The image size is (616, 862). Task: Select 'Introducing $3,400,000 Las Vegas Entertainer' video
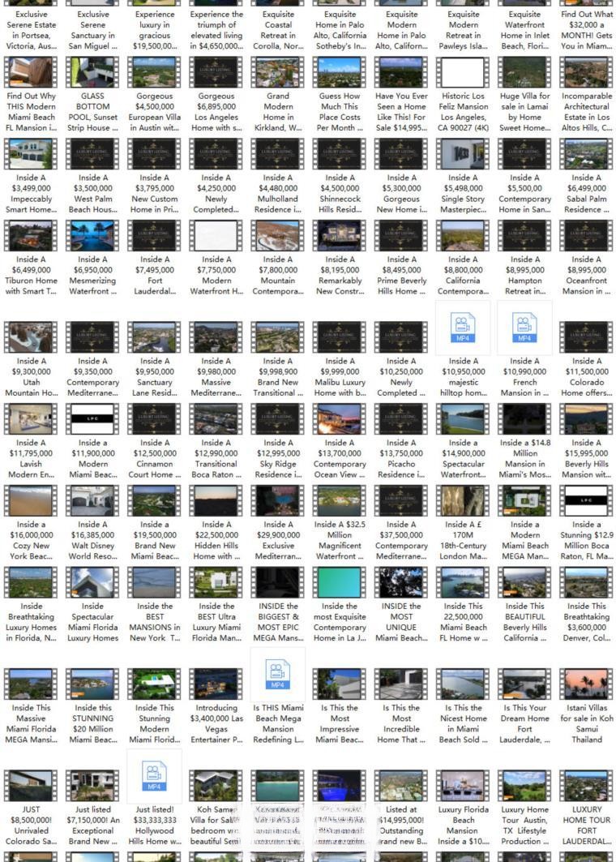click(216, 684)
